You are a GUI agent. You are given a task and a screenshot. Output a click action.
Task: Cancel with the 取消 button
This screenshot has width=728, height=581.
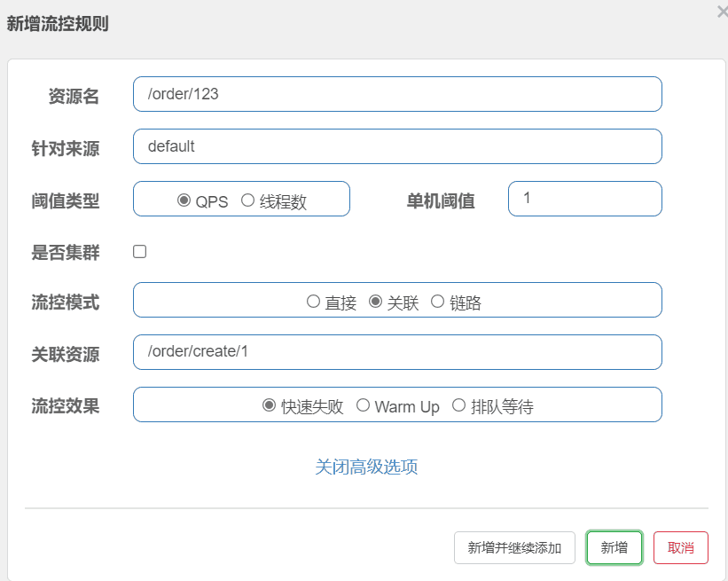coord(681,548)
